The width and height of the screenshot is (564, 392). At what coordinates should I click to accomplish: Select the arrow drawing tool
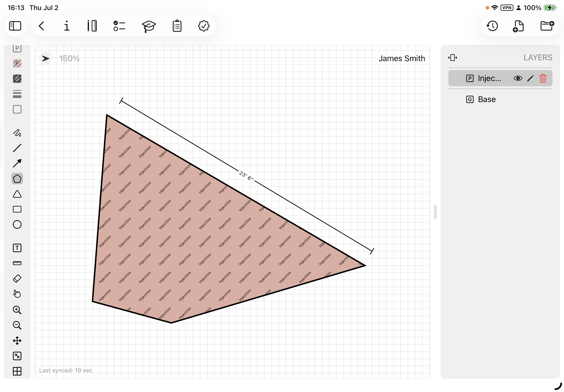(17, 163)
